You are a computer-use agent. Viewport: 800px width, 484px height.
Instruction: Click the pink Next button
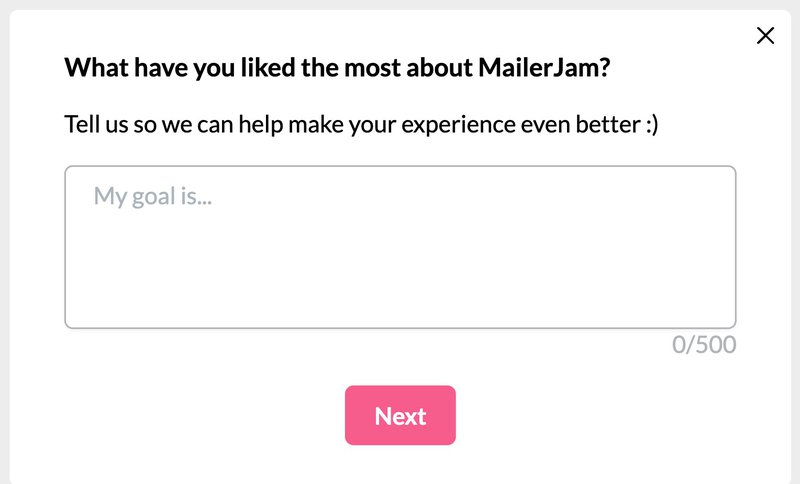point(400,415)
